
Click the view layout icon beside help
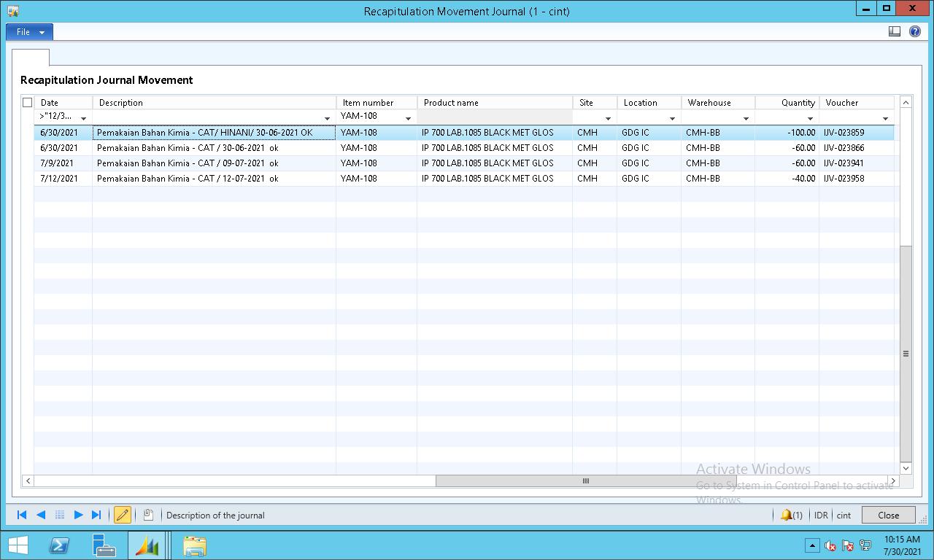click(895, 31)
